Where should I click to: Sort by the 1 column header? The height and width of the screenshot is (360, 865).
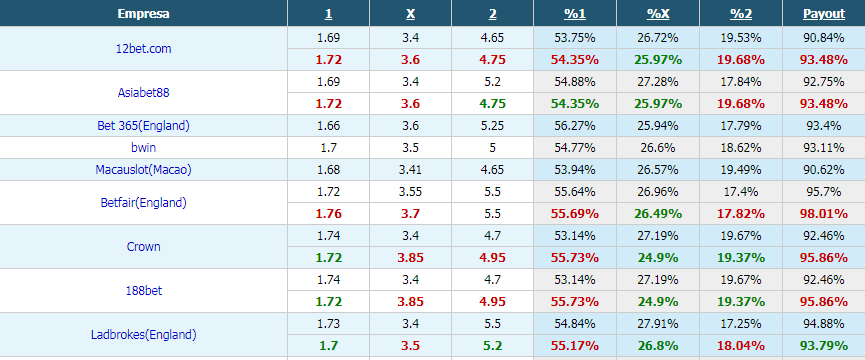pos(328,14)
